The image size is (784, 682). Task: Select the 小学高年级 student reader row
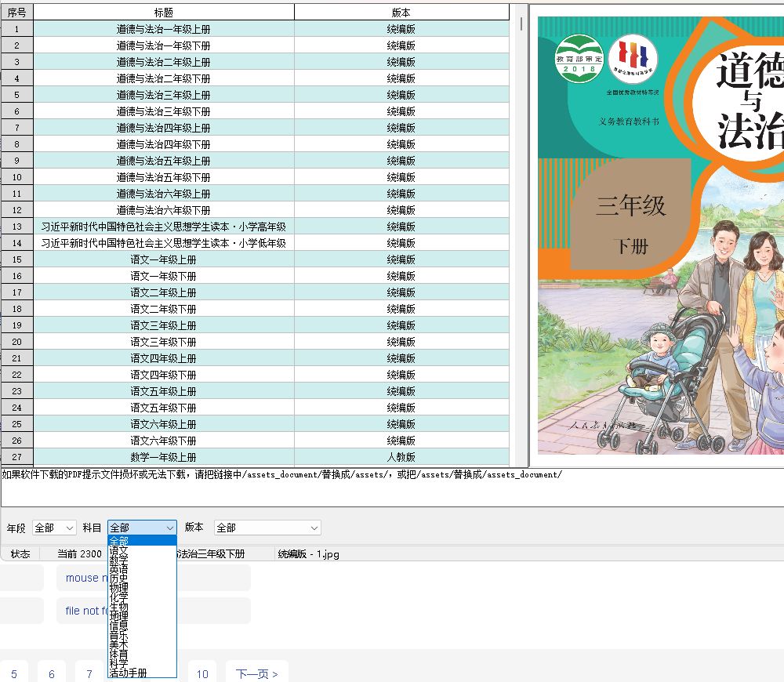164,227
